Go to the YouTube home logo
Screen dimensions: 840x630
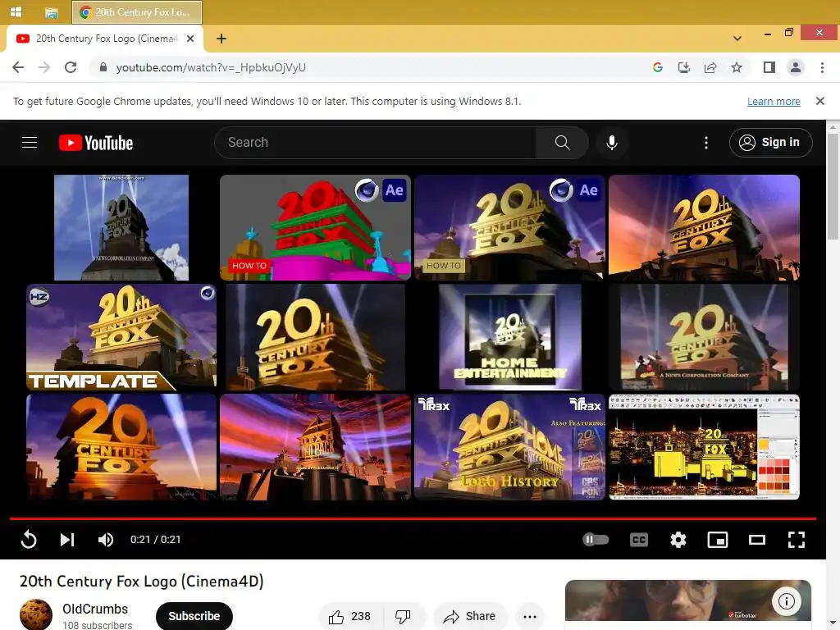point(96,143)
